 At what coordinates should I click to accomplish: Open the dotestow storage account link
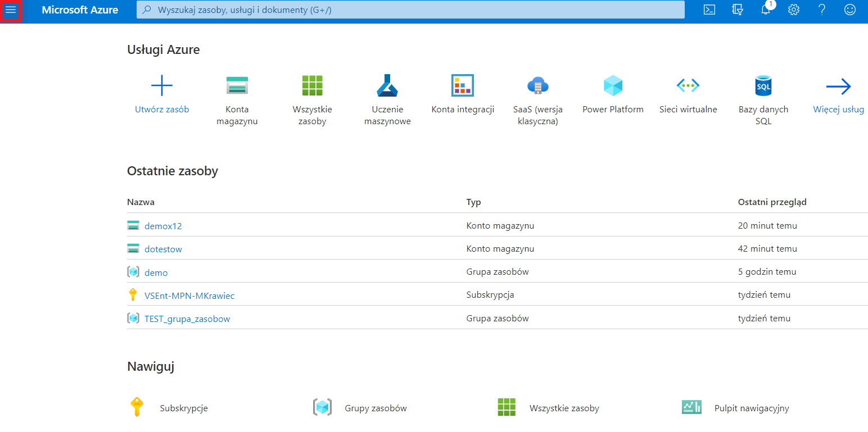tap(163, 249)
